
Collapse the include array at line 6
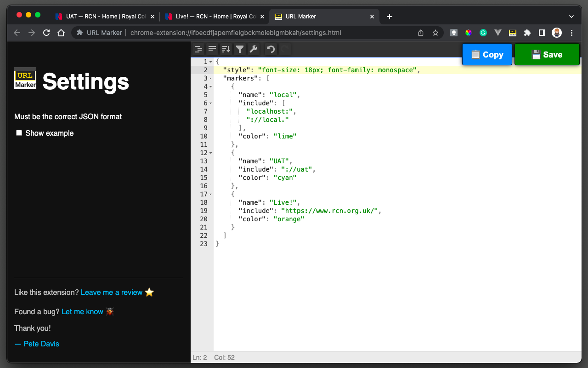tap(211, 103)
